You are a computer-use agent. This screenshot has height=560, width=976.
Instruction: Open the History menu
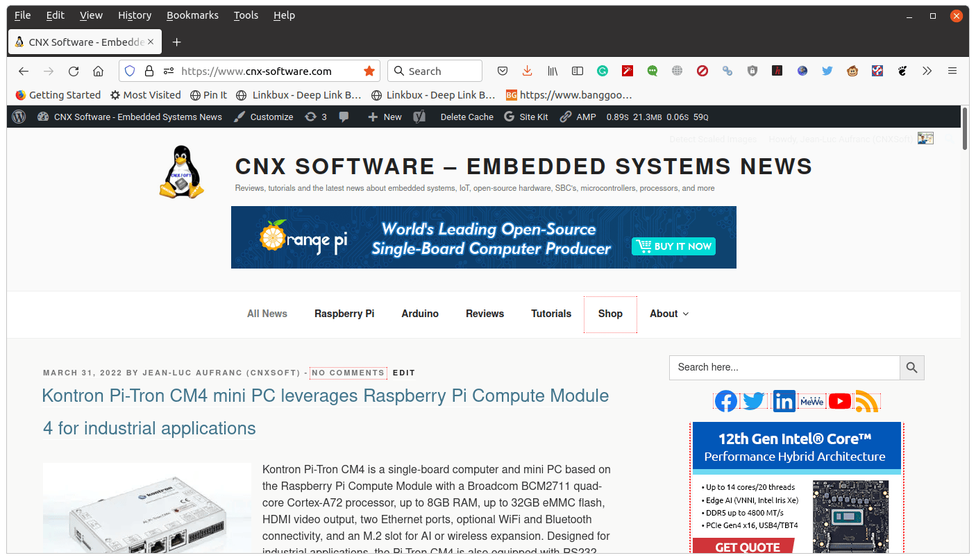pyautogui.click(x=135, y=15)
